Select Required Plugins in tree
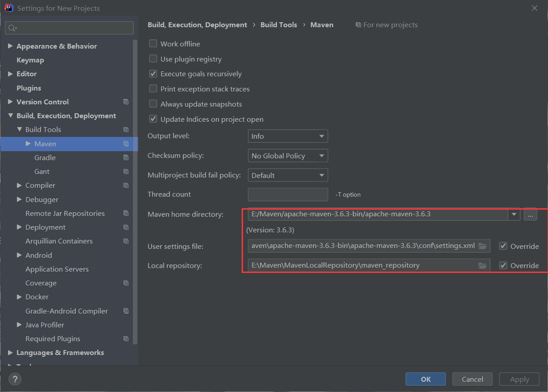 (x=53, y=338)
